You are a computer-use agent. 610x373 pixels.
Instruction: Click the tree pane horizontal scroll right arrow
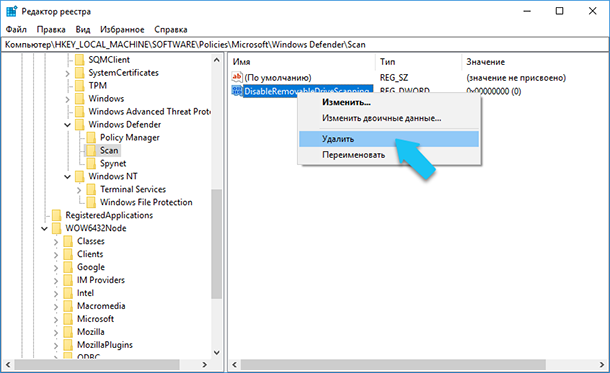click(x=205, y=365)
